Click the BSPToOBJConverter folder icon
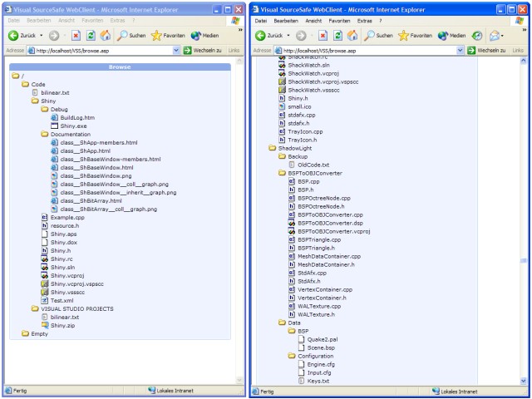The height and width of the screenshot is (399, 532). click(282, 173)
